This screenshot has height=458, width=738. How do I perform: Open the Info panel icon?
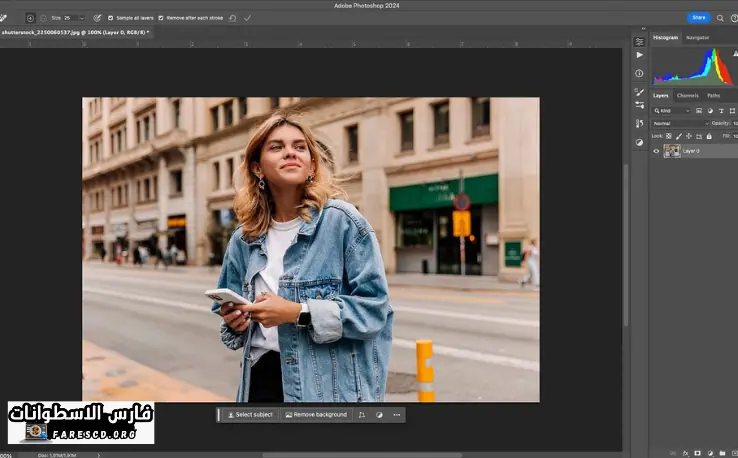pyautogui.click(x=639, y=73)
